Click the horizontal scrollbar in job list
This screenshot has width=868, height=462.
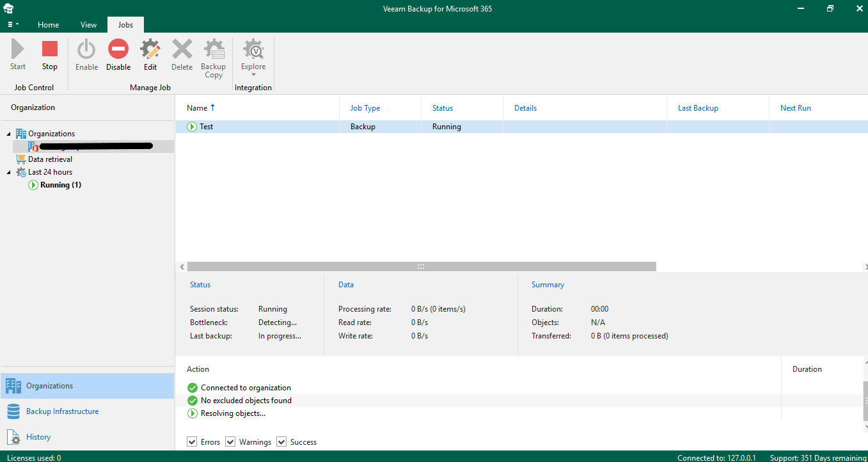pyautogui.click(x=421, y=266)
